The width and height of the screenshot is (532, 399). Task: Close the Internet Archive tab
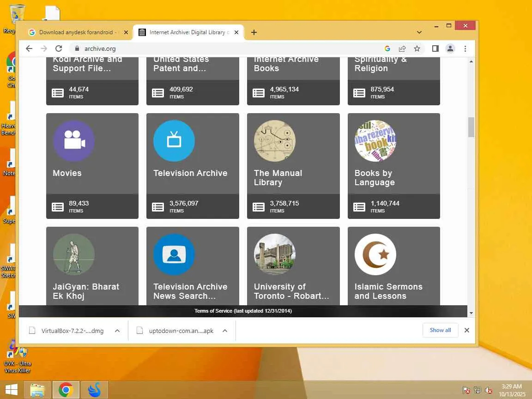point(236,32)
